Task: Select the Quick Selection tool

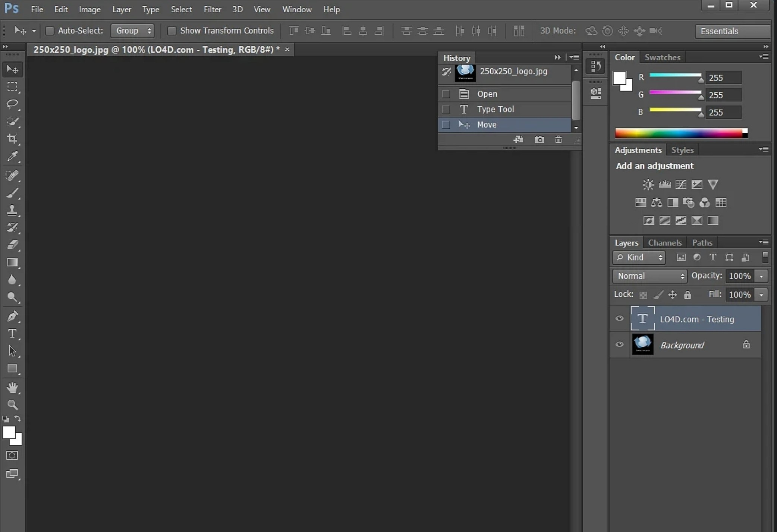Action: [x=12, y=121]
